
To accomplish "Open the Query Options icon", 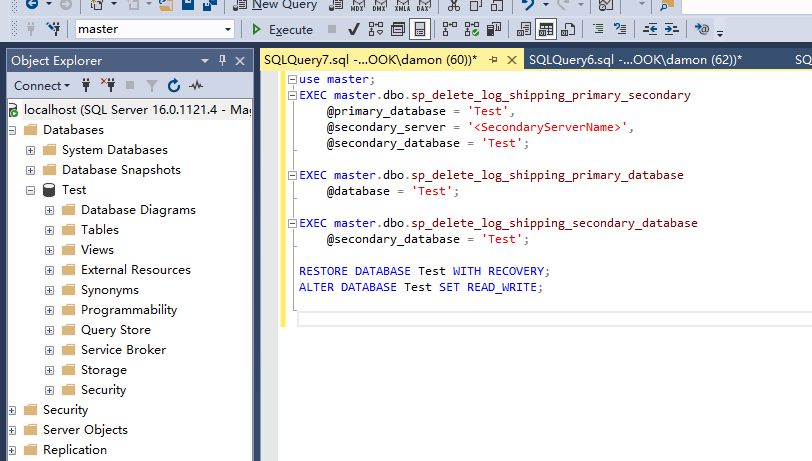I will [x=398, y=30].
